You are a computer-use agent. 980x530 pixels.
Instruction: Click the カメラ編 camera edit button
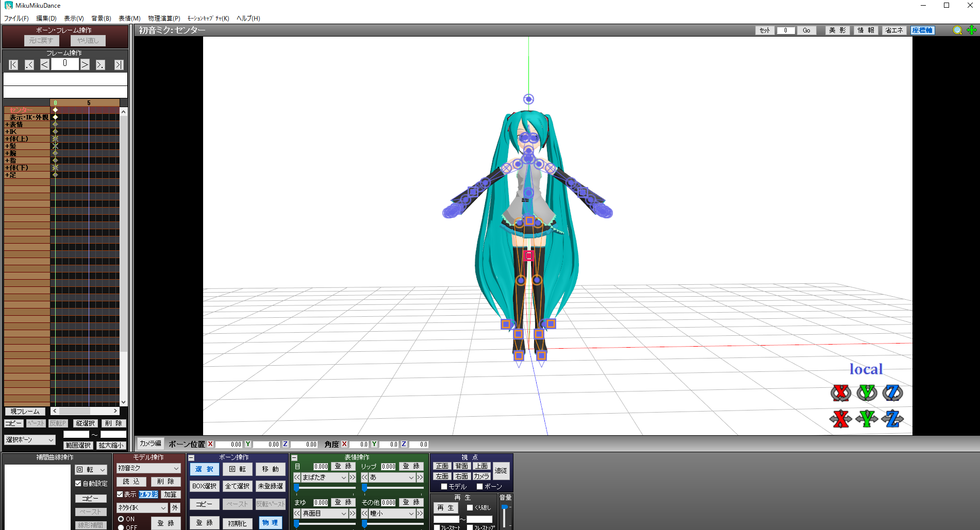(150, 443)
